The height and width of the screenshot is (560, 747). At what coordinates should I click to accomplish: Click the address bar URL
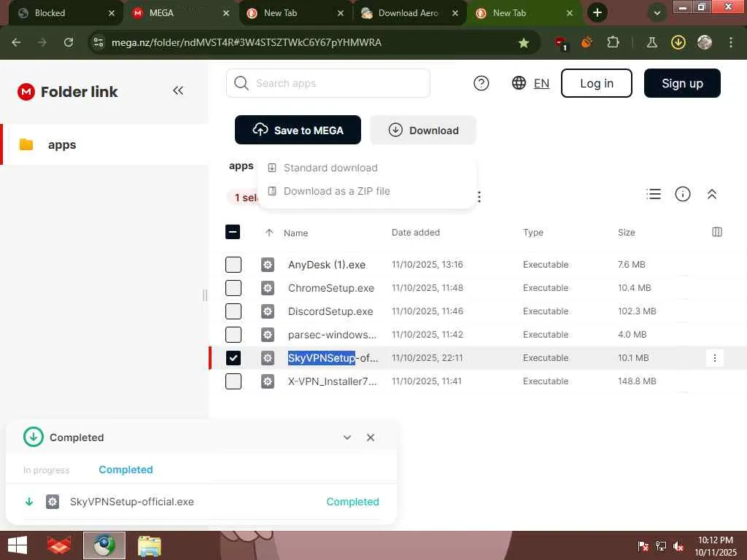point(247,42)
